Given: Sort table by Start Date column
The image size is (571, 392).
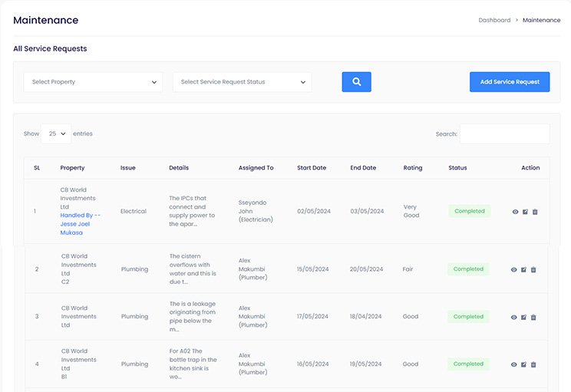Looking at the screenshot, I should point(312,168).
